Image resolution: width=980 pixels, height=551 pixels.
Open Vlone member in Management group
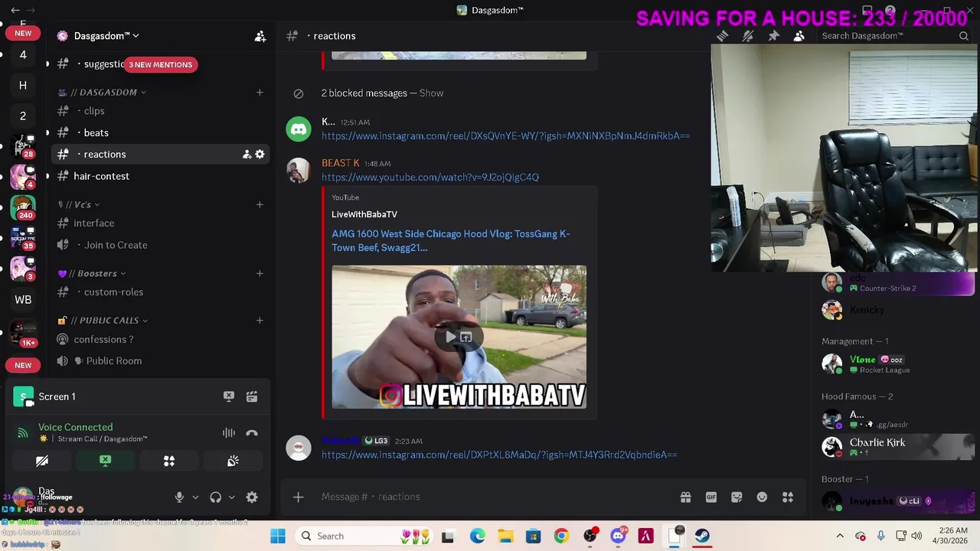click(896, 364)
